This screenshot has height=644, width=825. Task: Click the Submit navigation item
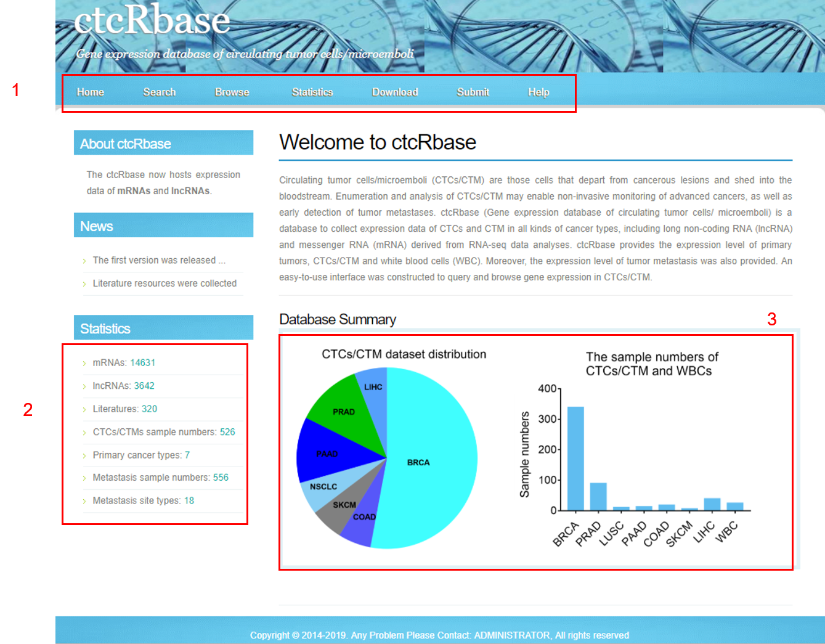pyautogui.click(x=473, y=92)
